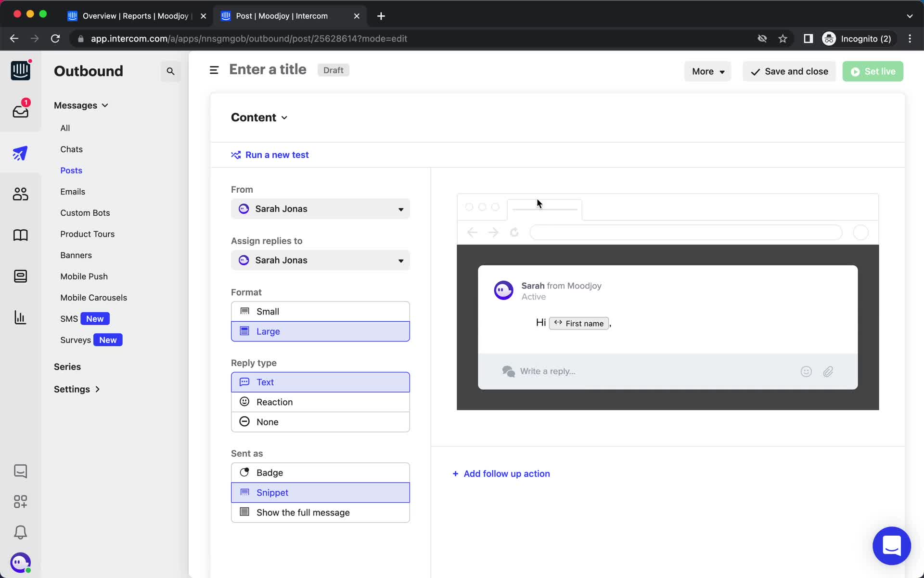Open Chrome three-dot menu
The width and height of the screenshot is (924, 578).
click(x=910, y=39)
